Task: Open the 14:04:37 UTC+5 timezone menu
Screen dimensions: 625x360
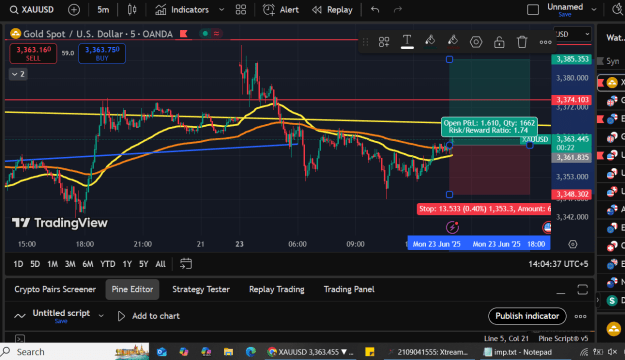Action: point(558,264)
